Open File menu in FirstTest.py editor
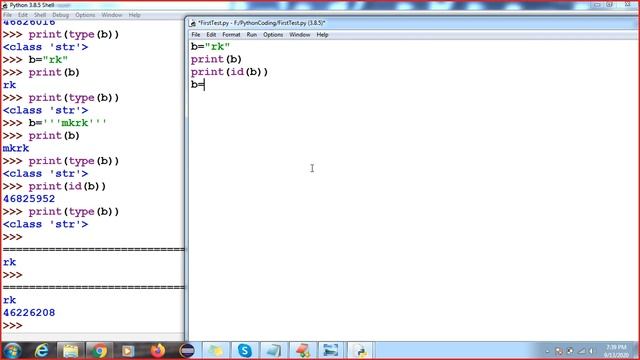 (x=196, y=35)
